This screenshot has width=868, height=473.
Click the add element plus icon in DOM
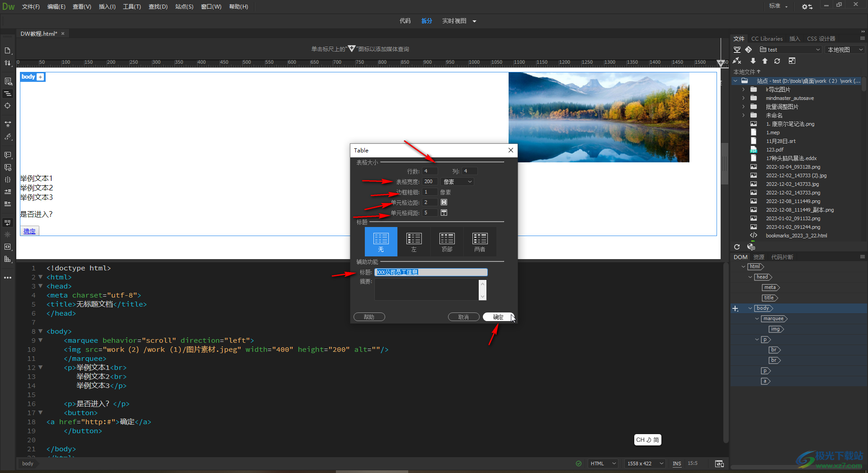[x=736, y=308]
